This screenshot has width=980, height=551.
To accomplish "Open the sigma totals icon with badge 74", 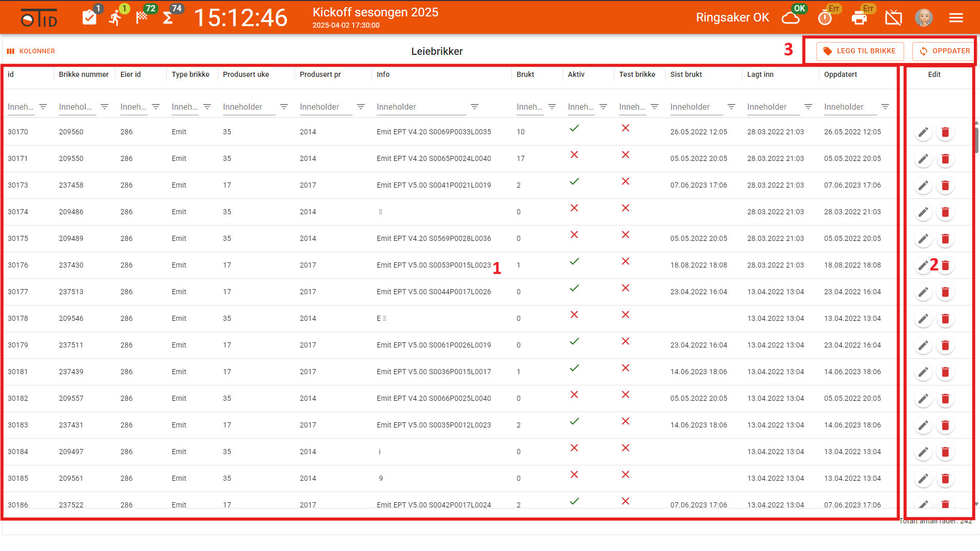I will click(168, 18).
